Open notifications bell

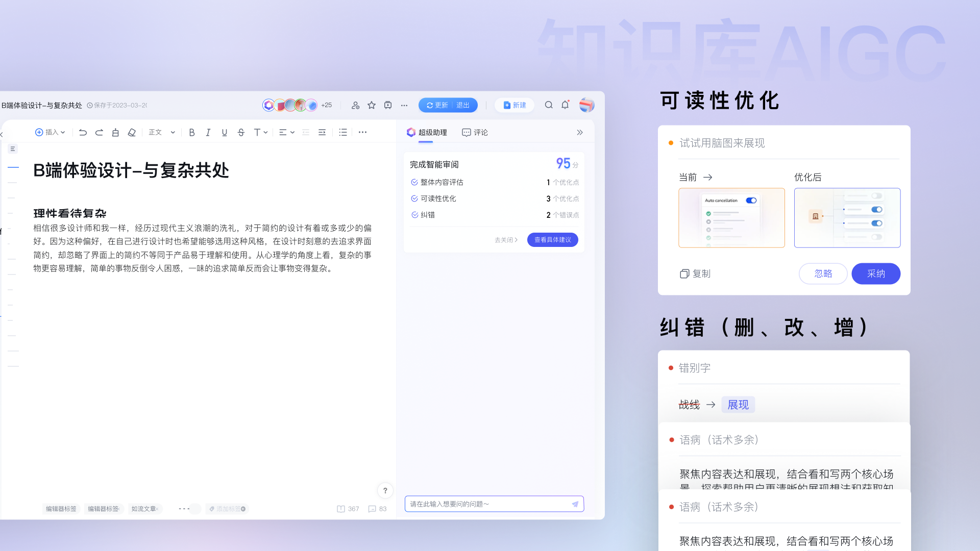[x=565, y=105]
